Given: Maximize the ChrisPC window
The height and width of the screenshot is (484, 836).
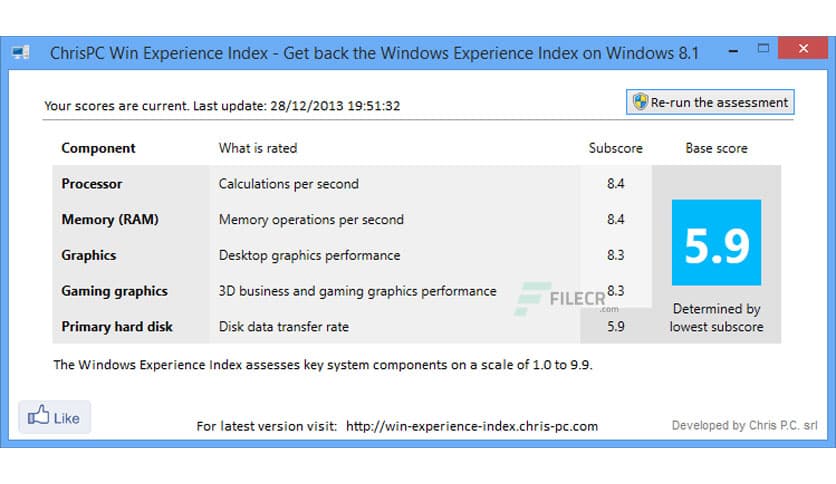Looking at the screenshot, I should [763, 49].
